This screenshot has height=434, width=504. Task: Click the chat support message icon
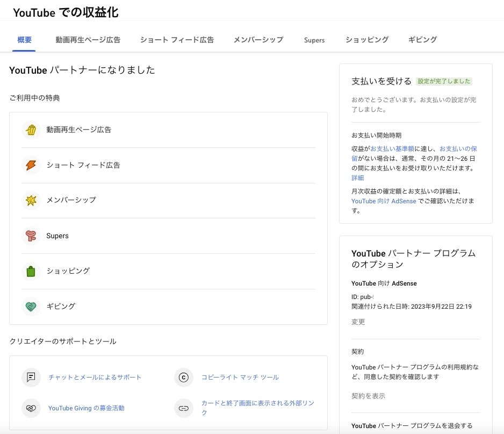(x=31, y=377)
